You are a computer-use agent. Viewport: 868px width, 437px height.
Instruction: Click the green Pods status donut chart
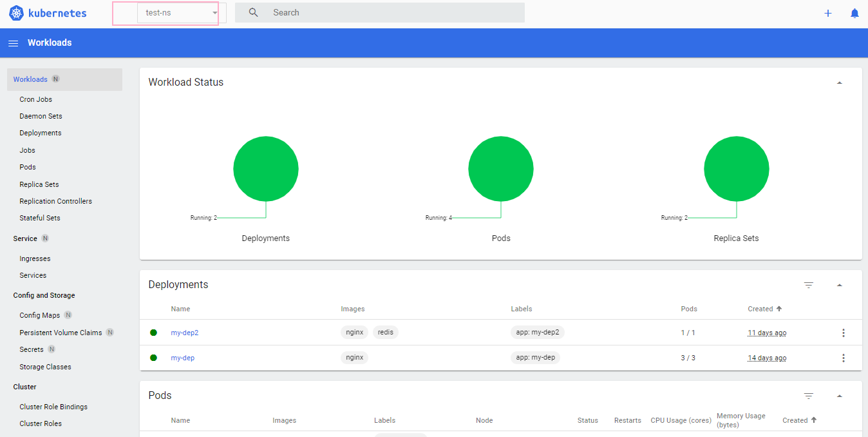click(x=501, y=168)
